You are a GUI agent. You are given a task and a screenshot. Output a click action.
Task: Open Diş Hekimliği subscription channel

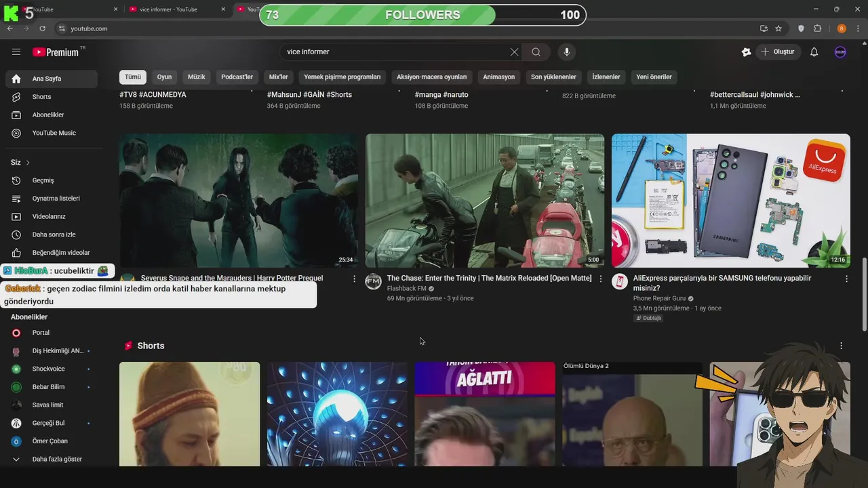pyautogui.click(x=52, y=351)
